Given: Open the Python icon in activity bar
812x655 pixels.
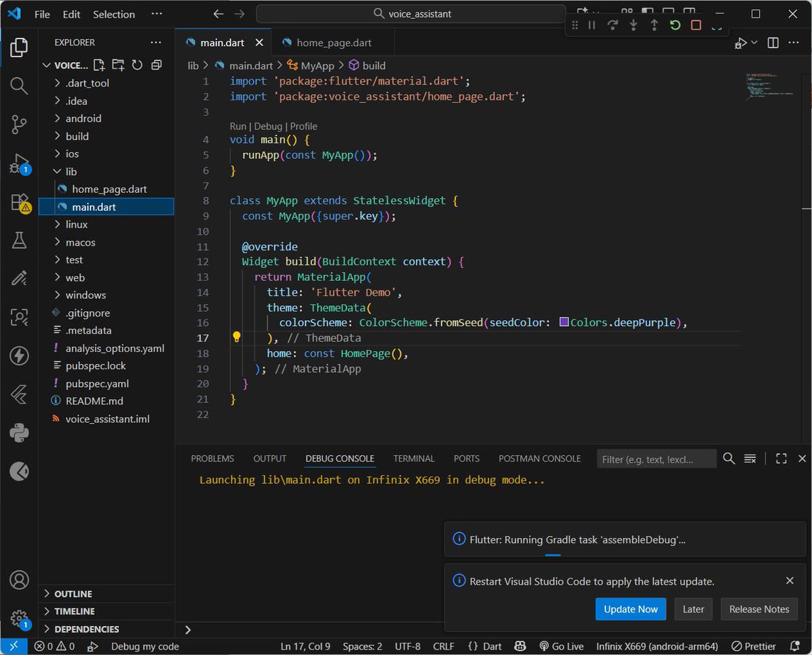Looking at the screenshot, I should pos(19,433).
